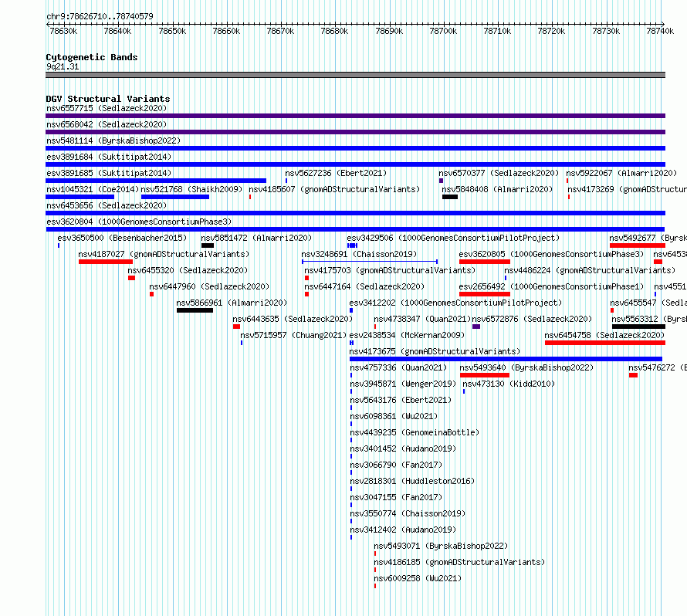Screen dimensions: 687x616
Task: Open nsv3550774 (Chaisson2019) variant
Action: (x=408, y=513)
